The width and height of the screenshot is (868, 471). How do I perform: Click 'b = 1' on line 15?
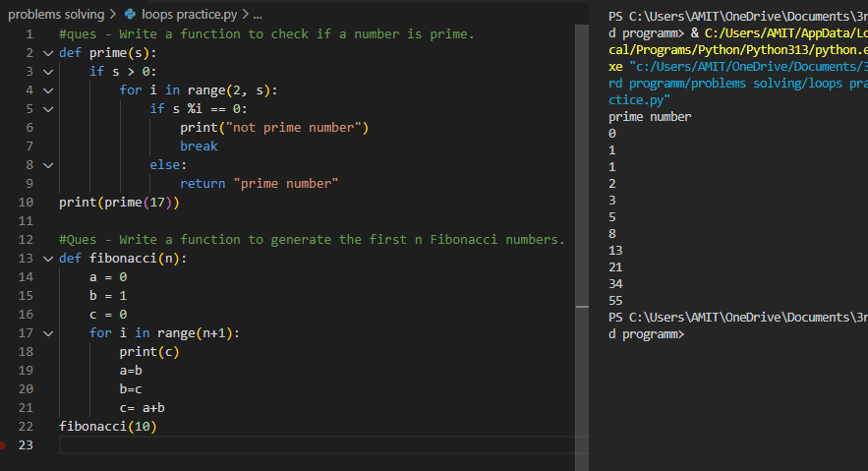pyautogui.click(x=108, y=296)
